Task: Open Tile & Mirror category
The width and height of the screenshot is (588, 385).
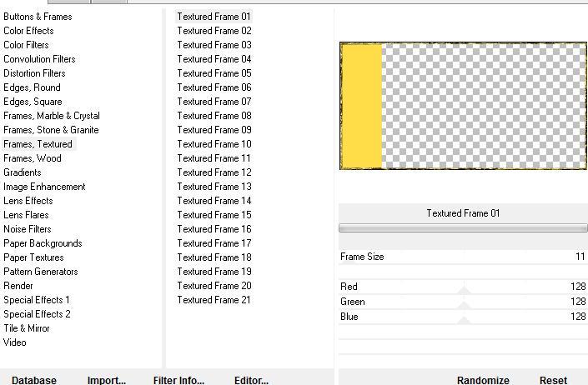Action: (26, 328)
